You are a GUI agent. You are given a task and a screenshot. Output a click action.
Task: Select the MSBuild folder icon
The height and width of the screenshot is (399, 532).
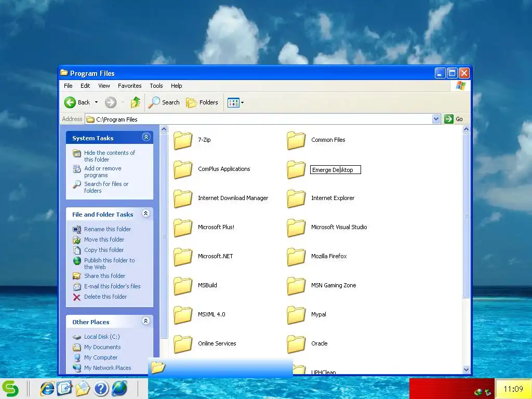(x=183, y=286)
